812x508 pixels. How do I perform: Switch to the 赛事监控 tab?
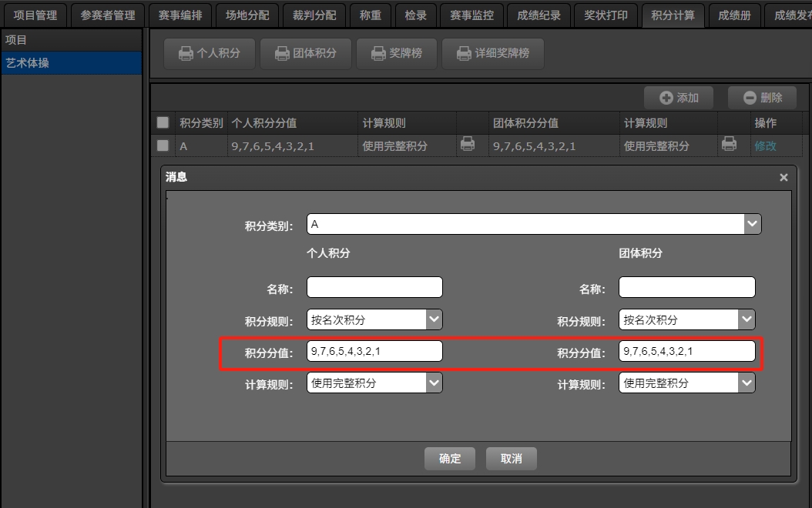(473, 15)
